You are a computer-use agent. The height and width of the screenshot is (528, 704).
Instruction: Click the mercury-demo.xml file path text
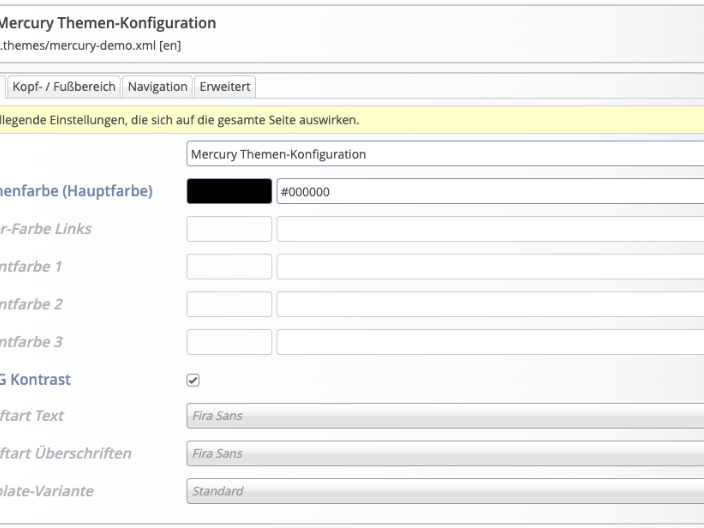click(x=90, y=45)
